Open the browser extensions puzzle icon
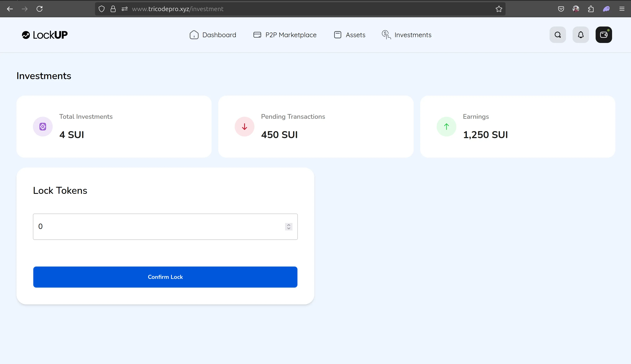 coord(590,9)
